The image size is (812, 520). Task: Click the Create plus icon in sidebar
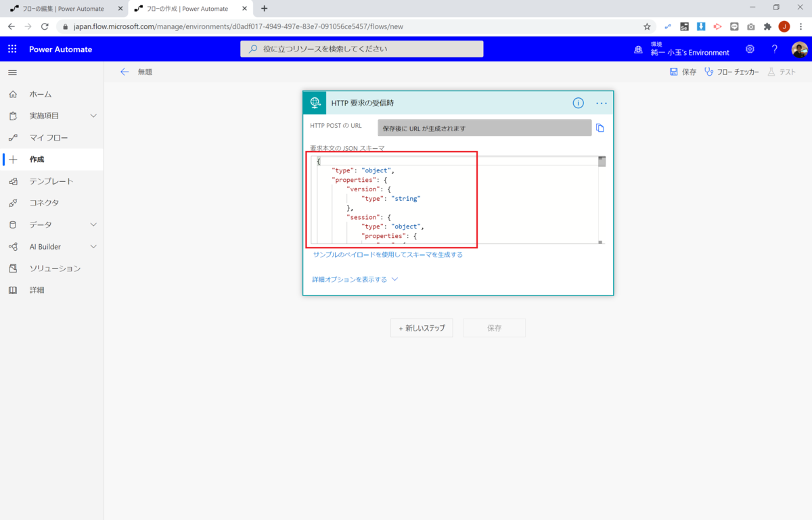pos(13,160)
